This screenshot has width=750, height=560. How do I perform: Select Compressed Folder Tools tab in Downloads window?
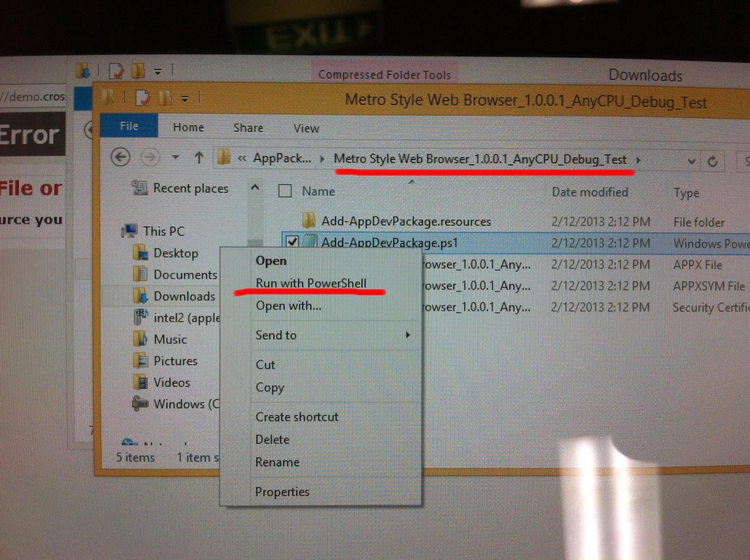tap(384, 74)
